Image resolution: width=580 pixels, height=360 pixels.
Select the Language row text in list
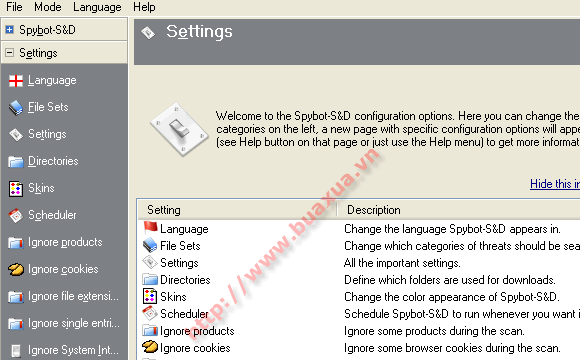click(184, 229)
